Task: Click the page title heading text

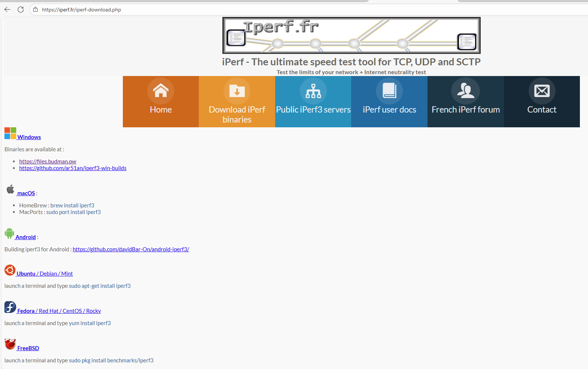Action: (351, 62)
